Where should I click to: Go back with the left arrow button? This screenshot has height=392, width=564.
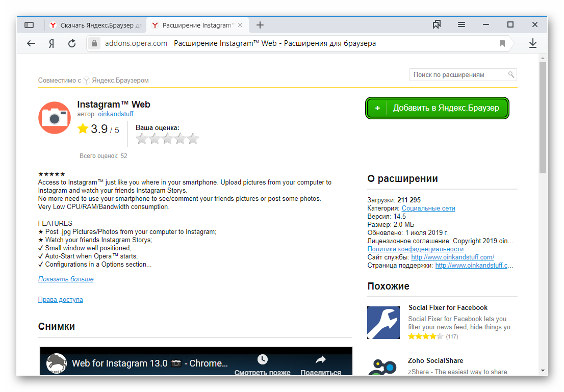pyautogui.click(x=31, y=43)
